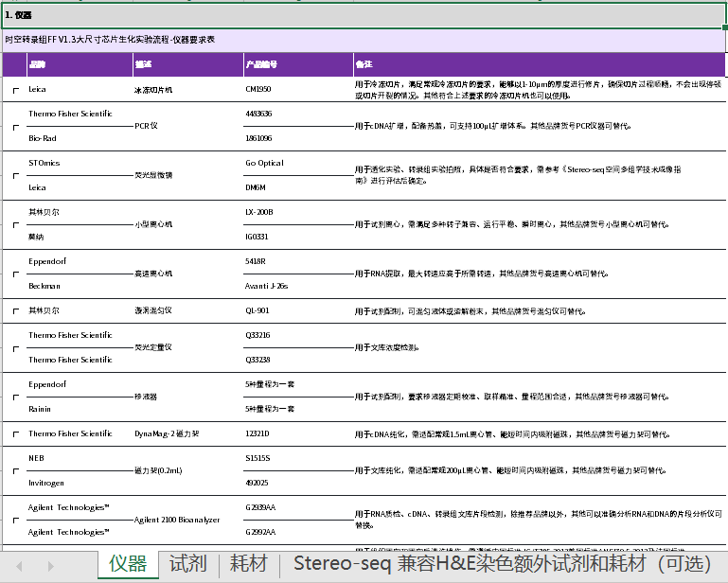Select the Go Optical cell

click(298, 163)
